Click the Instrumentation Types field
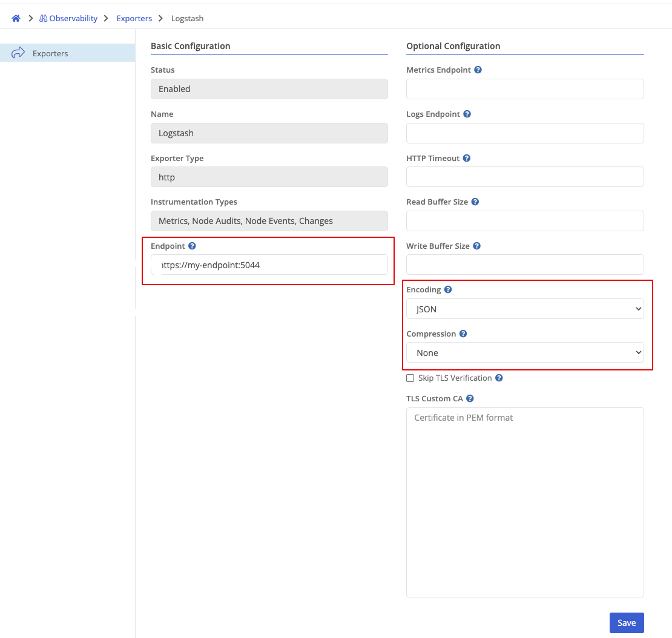 [x=269, y=221]
